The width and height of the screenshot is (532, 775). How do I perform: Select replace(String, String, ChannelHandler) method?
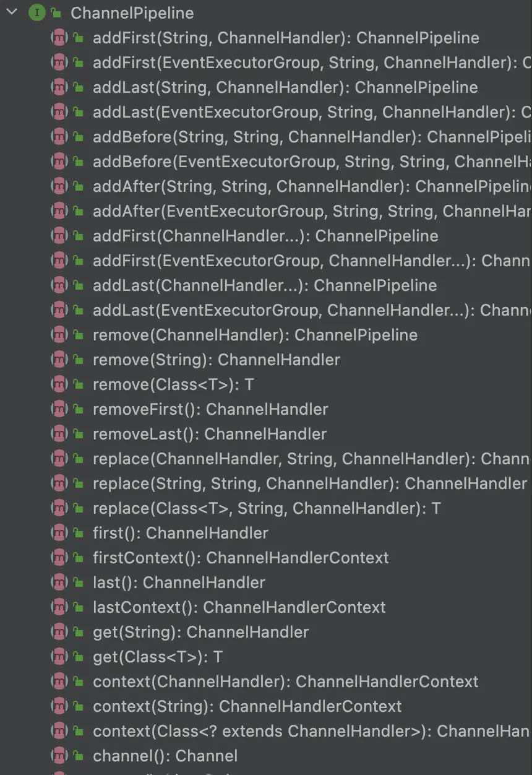pos(309,483)
